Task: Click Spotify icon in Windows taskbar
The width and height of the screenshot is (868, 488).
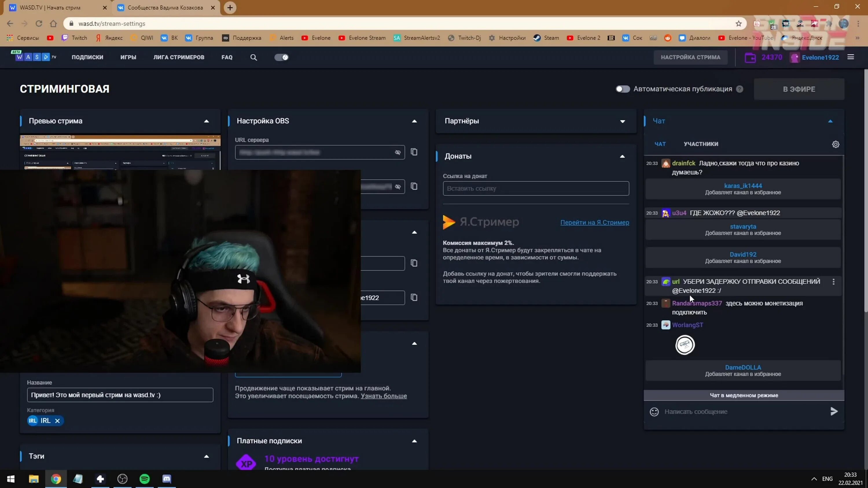Action: 145,478
